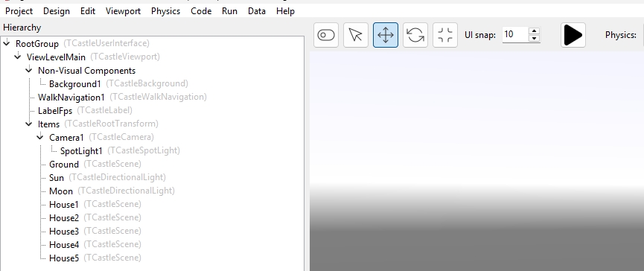Activate the Select arrow tool
The width and height of the screenshot is (644, 271).
[356, 35]
